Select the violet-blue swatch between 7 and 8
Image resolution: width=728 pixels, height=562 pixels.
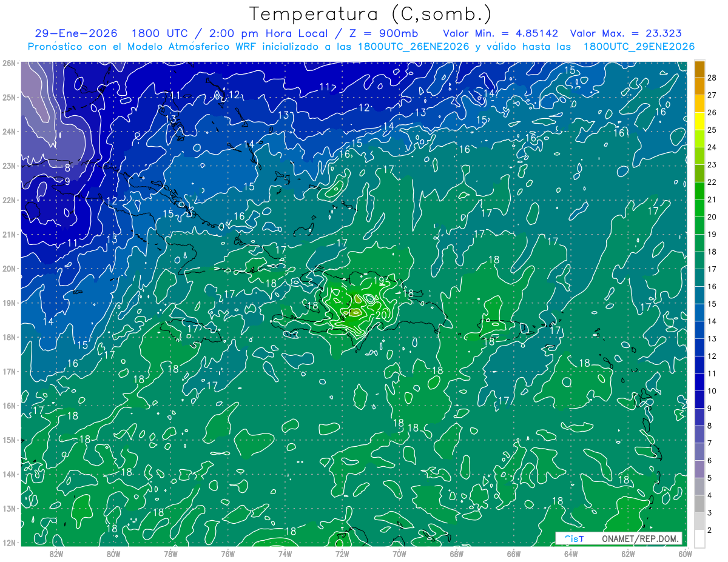[699, 435]
